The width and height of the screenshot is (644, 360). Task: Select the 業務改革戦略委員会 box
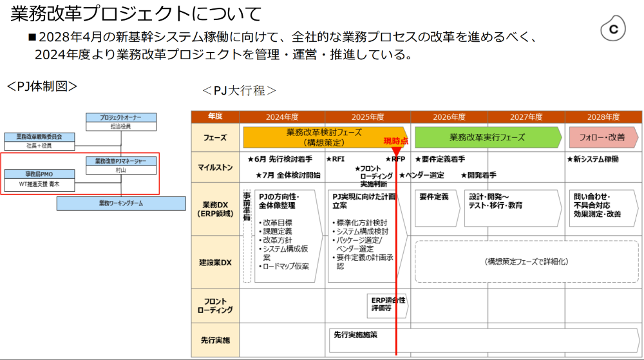click(x=39, y=141)
